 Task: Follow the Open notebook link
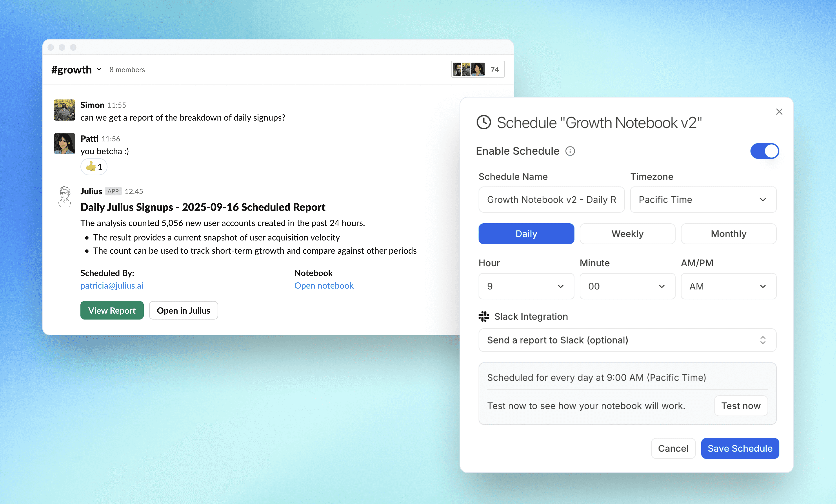pyautogui.click(x=324, y=286)
